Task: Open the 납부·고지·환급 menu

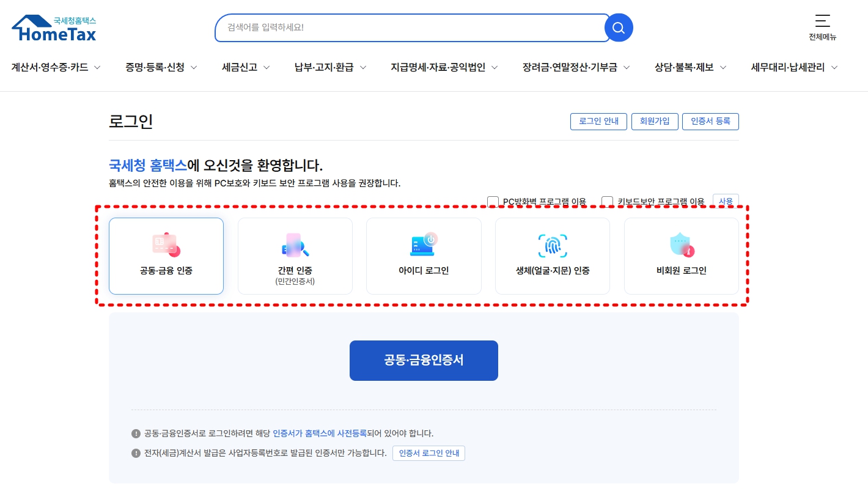Action: pos(324,67)
